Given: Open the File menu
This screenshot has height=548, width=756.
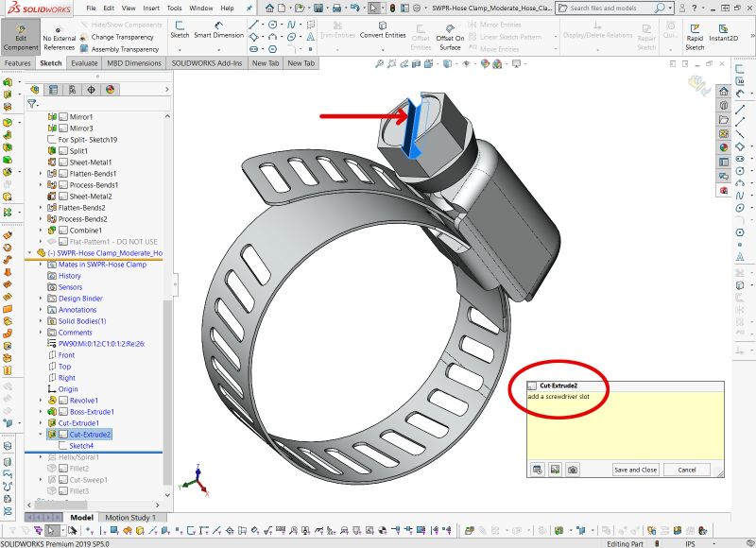Looking at the screenshot, I should (91, 9).
